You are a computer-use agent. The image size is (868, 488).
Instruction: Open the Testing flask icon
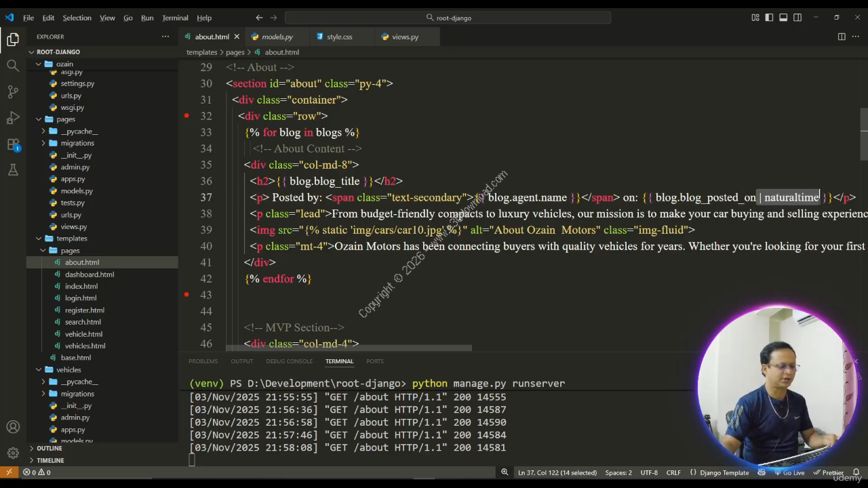(x=13, y=170)
